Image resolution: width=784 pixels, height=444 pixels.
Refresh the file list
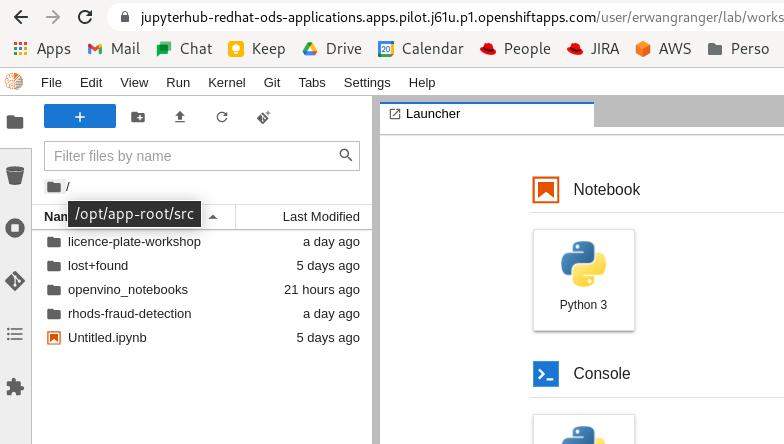pyautogui.click(x=222, y=117)
